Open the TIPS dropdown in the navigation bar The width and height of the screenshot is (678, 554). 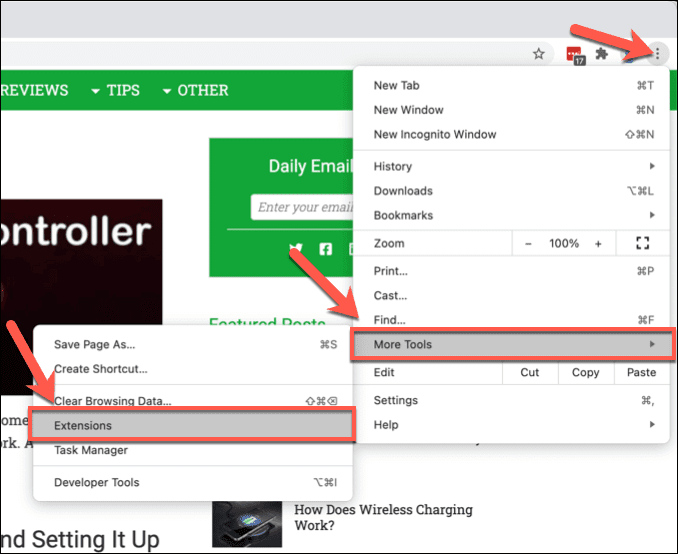(115, 90)
